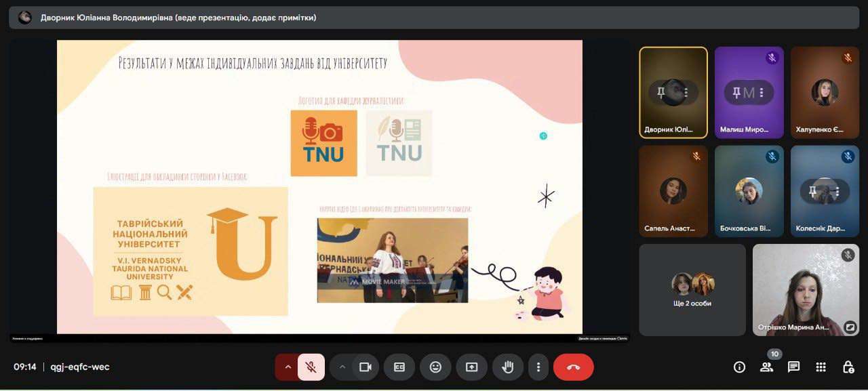
Task: Open more options on Малиш Миро... tile
Action: point(762,92)
